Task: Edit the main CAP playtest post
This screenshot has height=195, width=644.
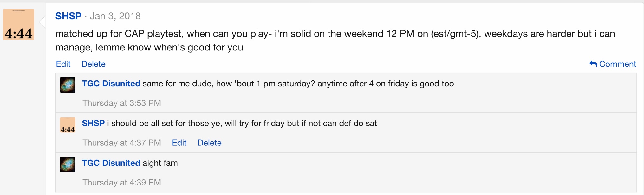Action: (x=63, y=64)
